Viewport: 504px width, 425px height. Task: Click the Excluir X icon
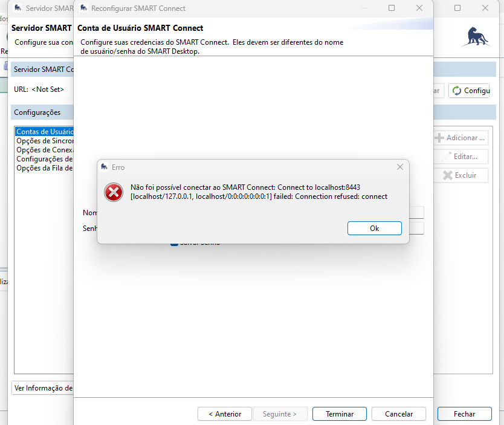(x=447, y=175)
